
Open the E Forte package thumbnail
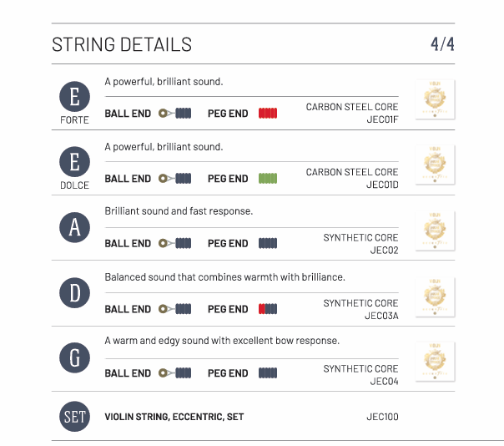click(435, 99)
